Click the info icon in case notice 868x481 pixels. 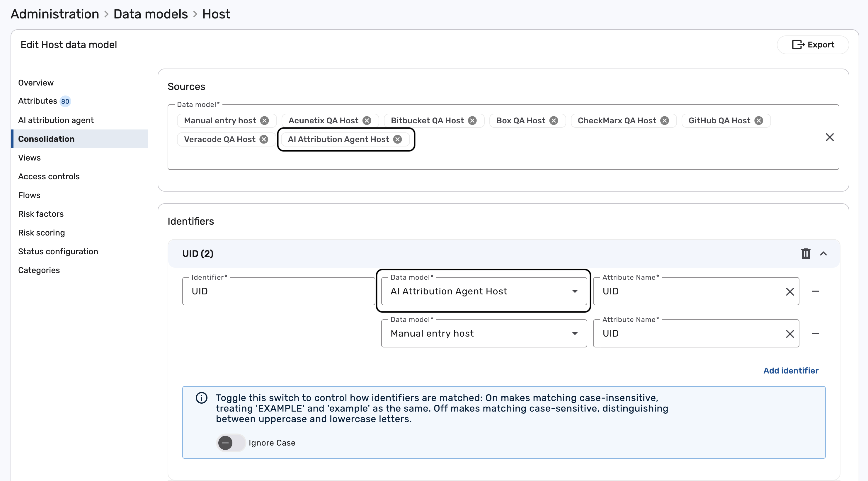pyautogui.click(x=202, y=398)
